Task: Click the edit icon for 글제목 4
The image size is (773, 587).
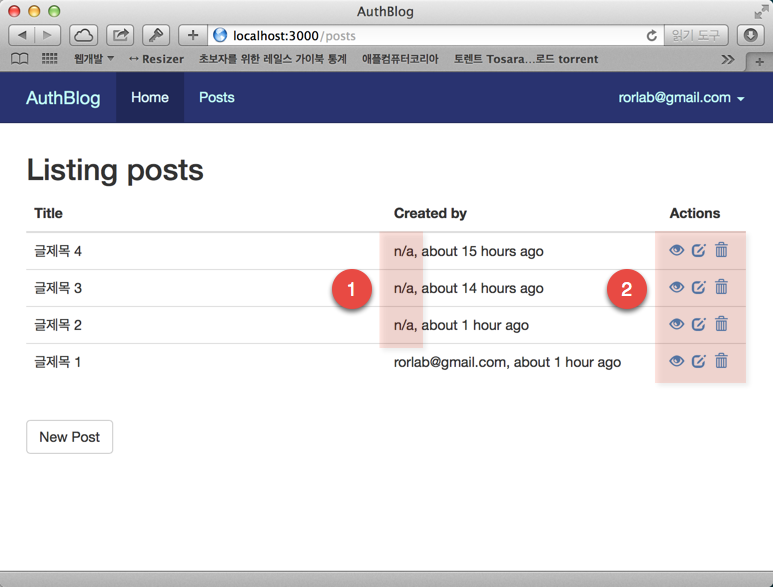Action: (x=699, y=250)
